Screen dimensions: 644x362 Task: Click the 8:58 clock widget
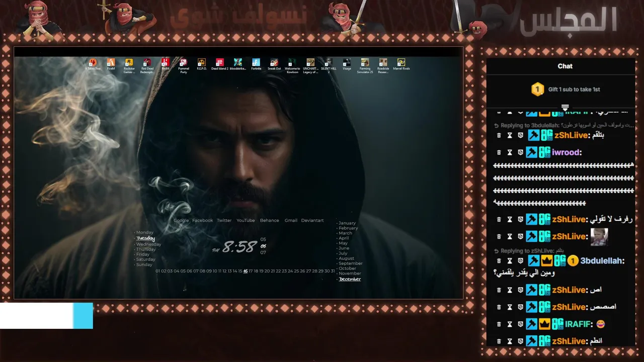(239, 247)
